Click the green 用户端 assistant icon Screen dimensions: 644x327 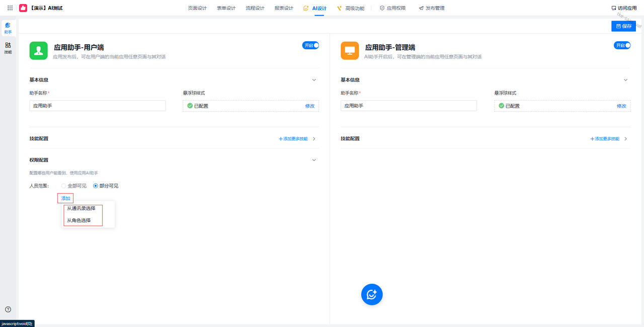coord(39,51)
